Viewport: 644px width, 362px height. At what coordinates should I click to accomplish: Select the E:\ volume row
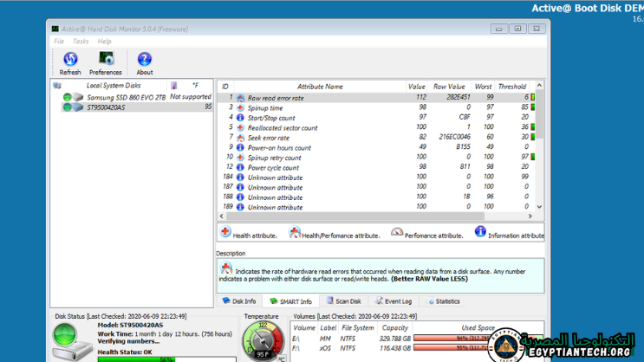[416, 339]
